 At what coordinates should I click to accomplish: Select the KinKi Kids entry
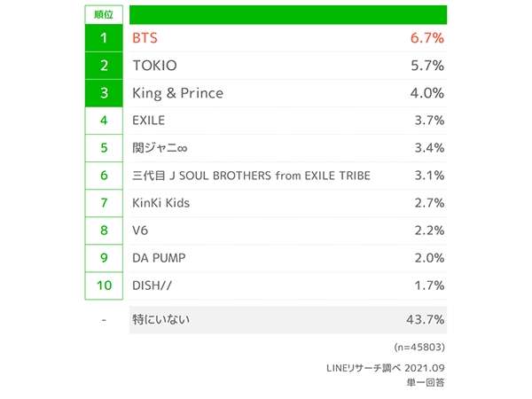[x=160, y=203]
